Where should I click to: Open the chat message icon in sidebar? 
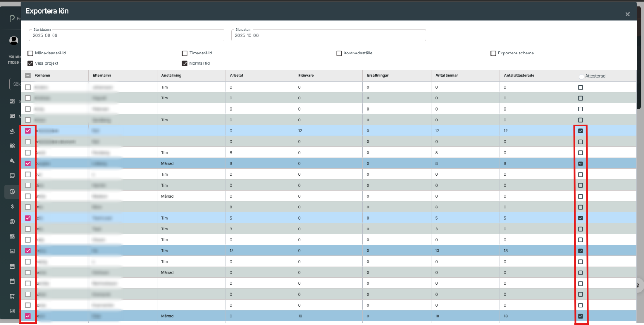click(12, 116)
